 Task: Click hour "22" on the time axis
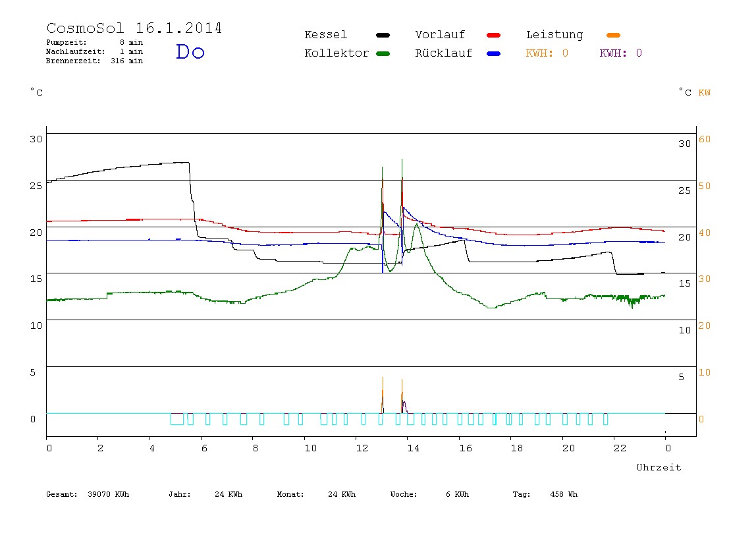click(x=620, y=448)
